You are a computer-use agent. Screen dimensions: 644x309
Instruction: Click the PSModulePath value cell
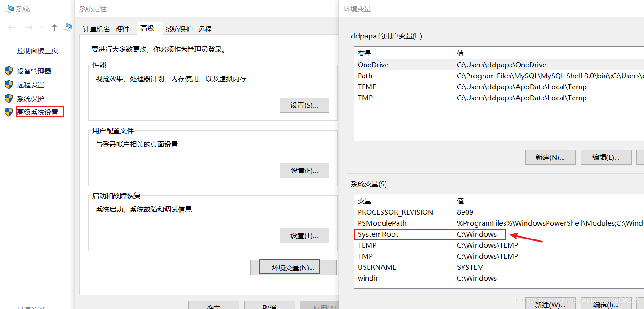click(x=550, y=223)
